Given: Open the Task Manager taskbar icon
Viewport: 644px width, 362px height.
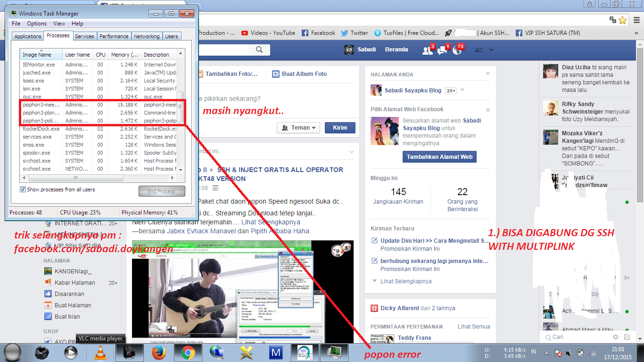Looking at the screenshot, I should click(x=334, y=353).
